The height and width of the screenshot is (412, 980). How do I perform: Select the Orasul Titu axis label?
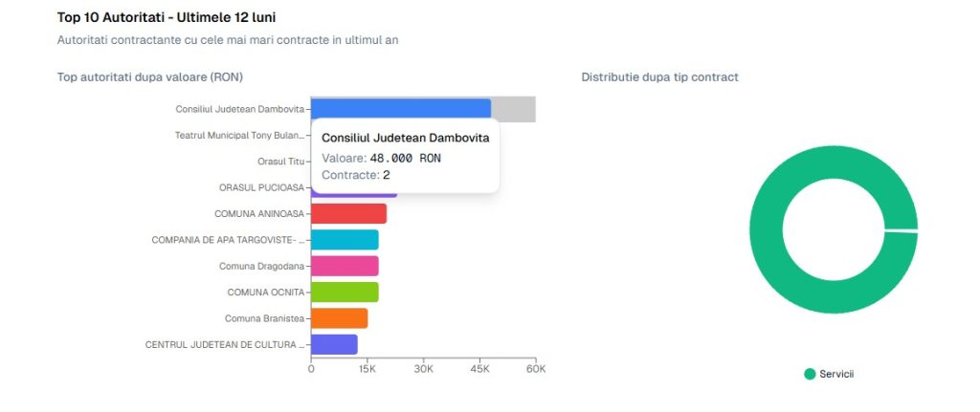pos(280,162)
